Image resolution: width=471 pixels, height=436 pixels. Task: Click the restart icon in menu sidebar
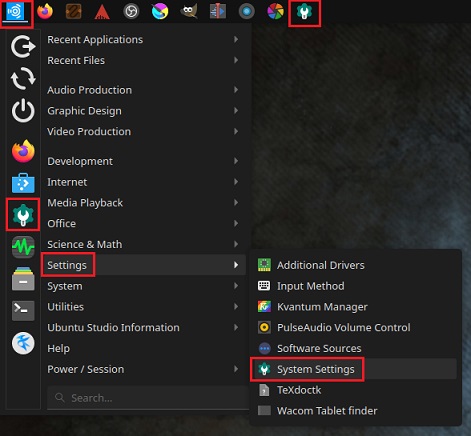pyautogui.click(x=23, y=79)
